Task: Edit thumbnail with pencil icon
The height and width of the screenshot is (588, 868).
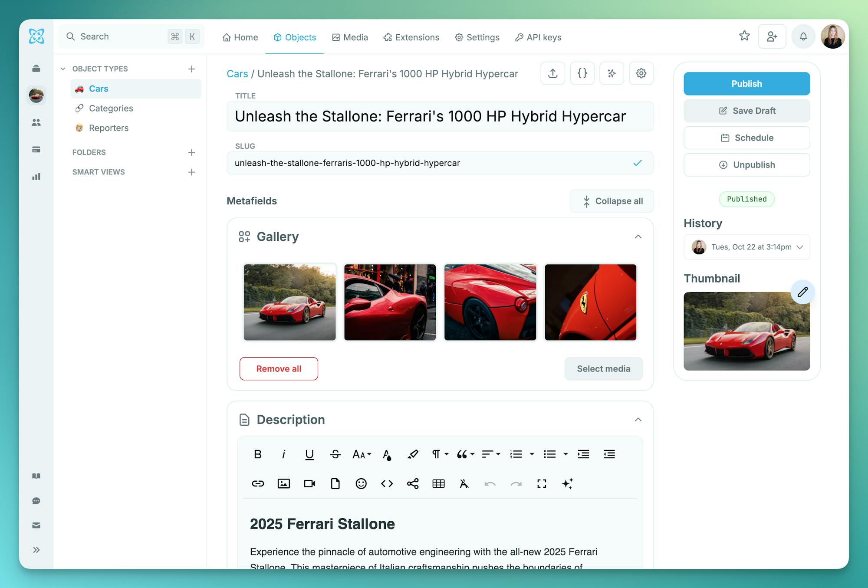Action: 802,292
